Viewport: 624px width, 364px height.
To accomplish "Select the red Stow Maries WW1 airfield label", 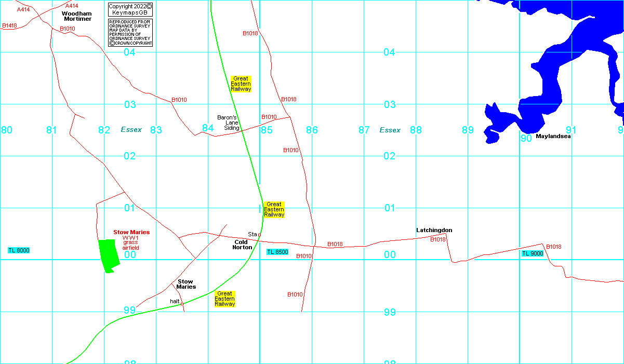I will (x=131, y=240).
